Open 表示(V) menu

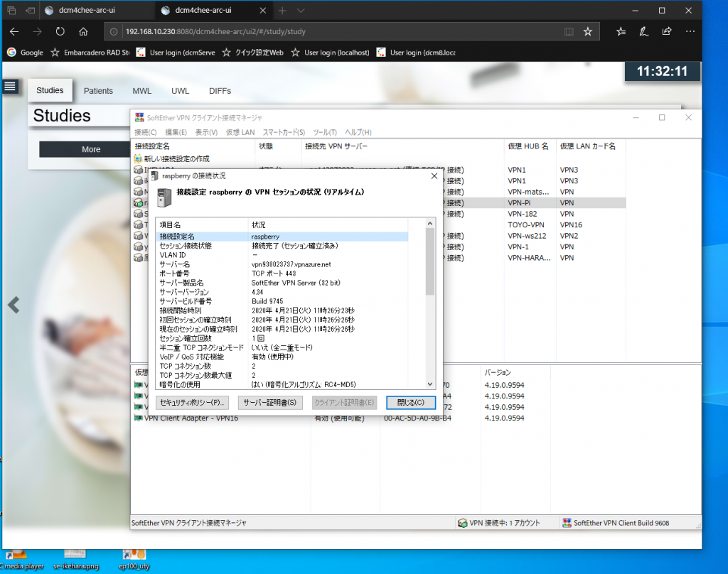tap(206, 132)
